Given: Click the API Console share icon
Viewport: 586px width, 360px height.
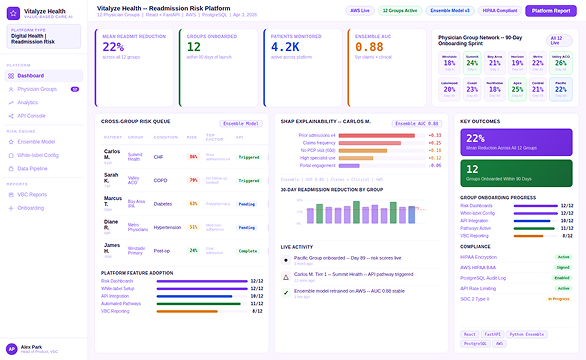Looking at the screenshot, I should click(x=11, y=116).
